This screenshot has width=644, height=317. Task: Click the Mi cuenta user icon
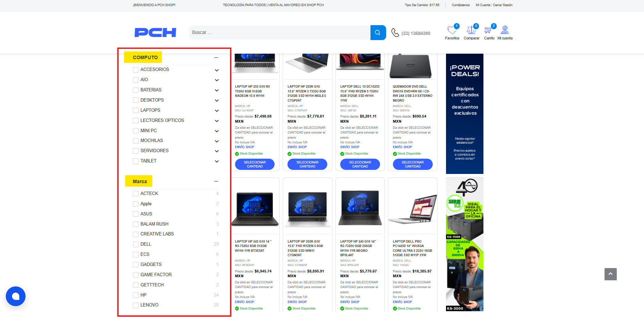[505, 30]
